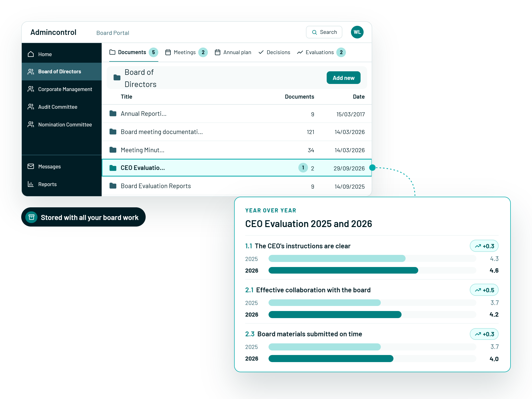Screen dimensions: 532x399
Task: Select the CEO Evaluatio... row title
Action: [143, 168]
